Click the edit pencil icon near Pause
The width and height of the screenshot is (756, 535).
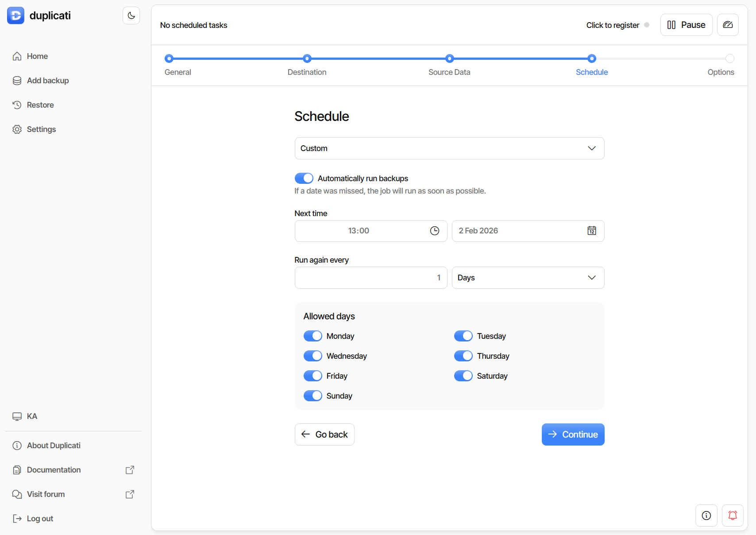pos(728,25)
